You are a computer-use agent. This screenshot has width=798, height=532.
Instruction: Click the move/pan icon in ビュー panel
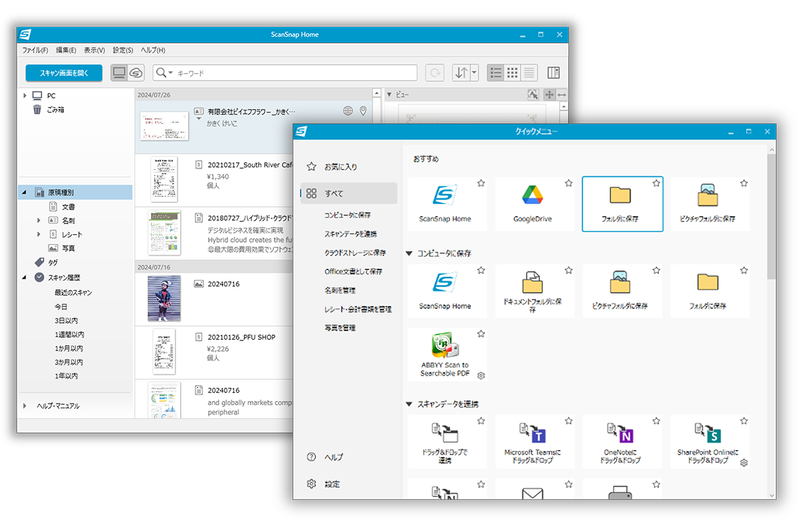[549, 95]
